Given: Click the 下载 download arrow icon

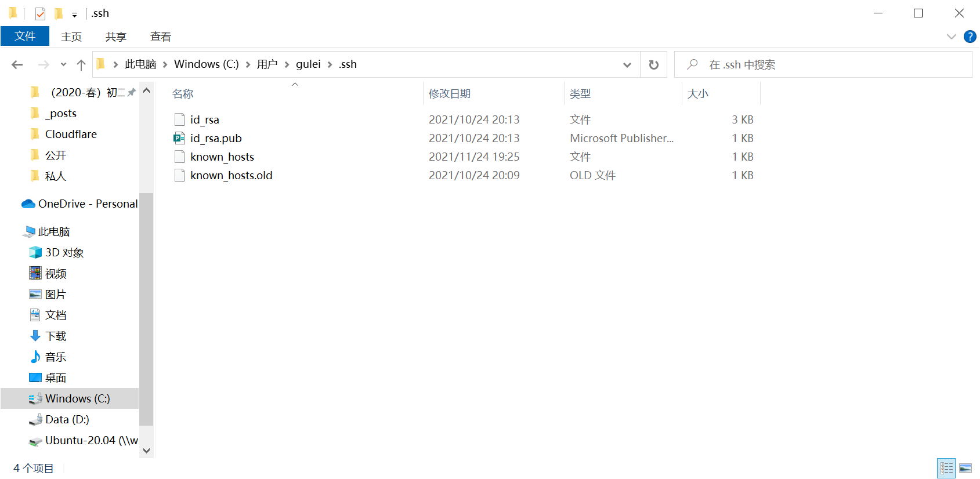Looking at the screenshot, I should (x=35, y=336).
